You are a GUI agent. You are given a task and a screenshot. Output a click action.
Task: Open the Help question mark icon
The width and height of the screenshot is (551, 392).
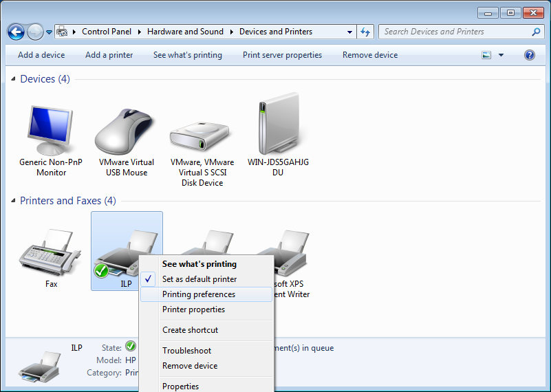[530, 55]
